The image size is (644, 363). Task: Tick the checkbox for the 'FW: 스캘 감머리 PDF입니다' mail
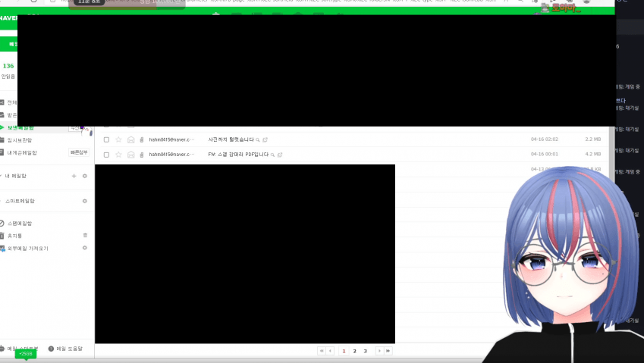click(x=106, y=155)
